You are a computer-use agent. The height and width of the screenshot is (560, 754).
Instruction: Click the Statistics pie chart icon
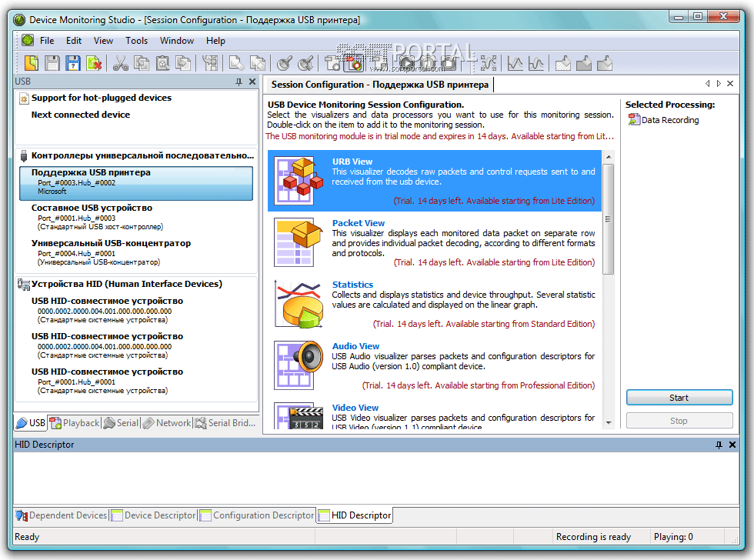tap(298, 304)
